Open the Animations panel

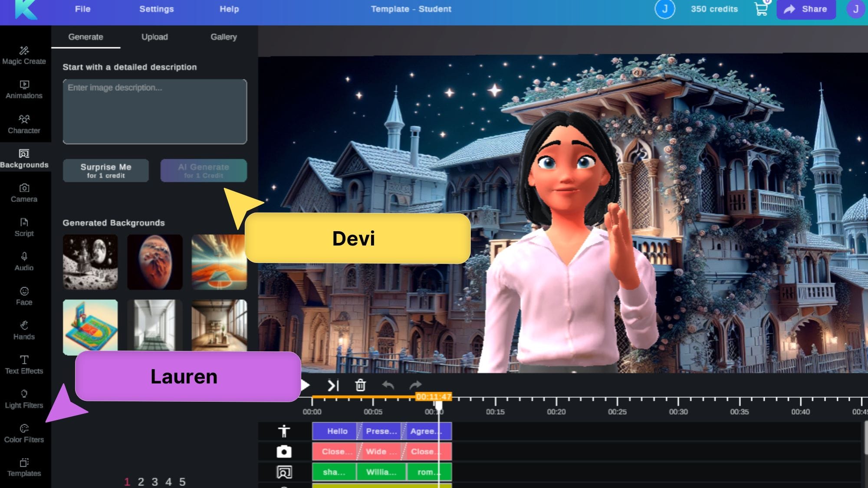[x=24, y=89]
